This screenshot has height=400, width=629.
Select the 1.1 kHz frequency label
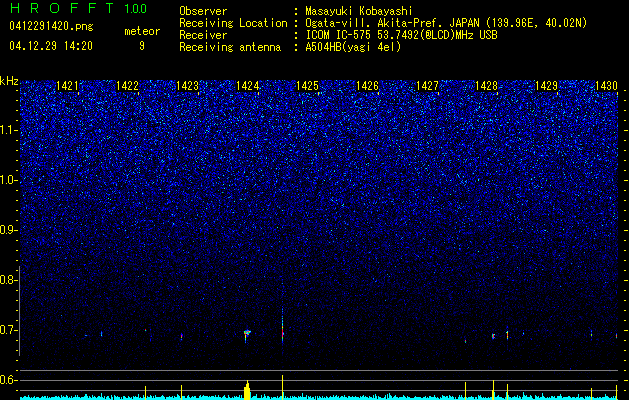pos(8,131)
